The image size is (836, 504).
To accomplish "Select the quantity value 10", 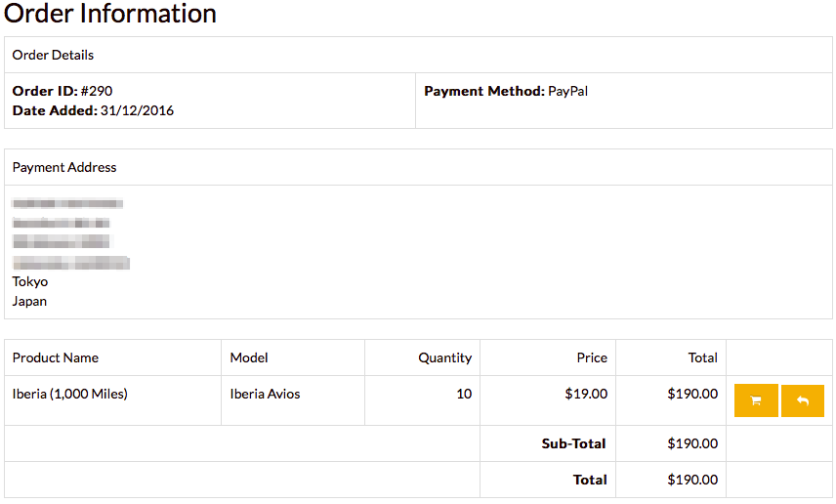I will (x=464, y=394).
